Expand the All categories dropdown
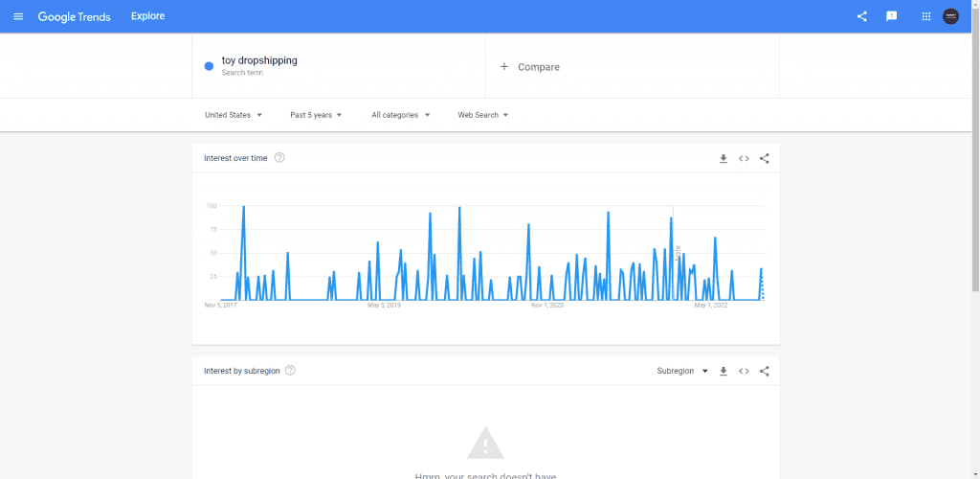The height and width of the screenshot is (479, 980). pyautogui.click(x=400, y=115)
